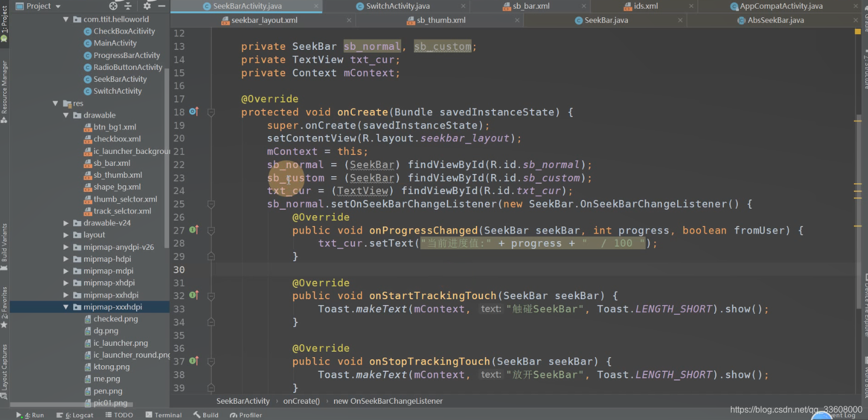The image size is (868, 420).
Task: Click the collapse all icon in Project panel
Action: coord(128,6)
